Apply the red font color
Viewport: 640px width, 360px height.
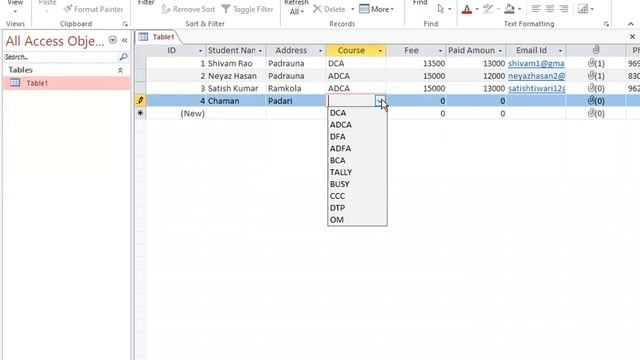tap(467, 9)
